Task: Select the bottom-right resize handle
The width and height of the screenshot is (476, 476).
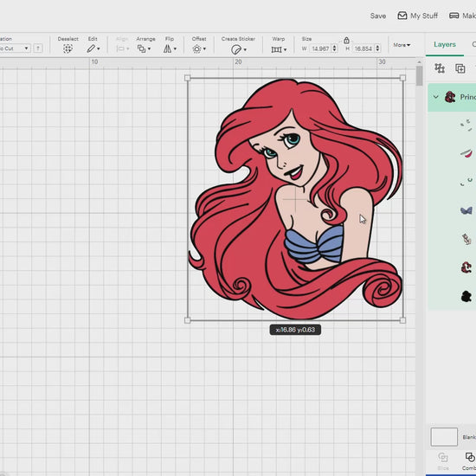Action: [x=402, y=320]
